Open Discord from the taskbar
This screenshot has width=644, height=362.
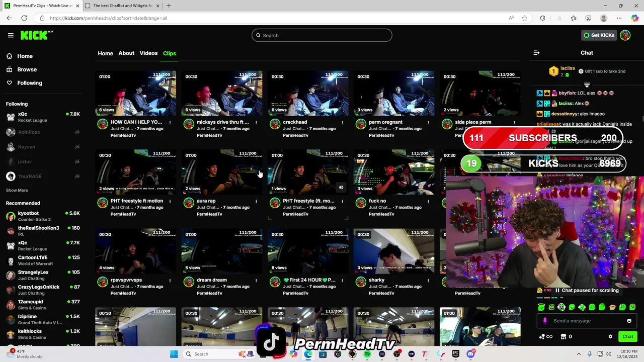click(470, 354)
